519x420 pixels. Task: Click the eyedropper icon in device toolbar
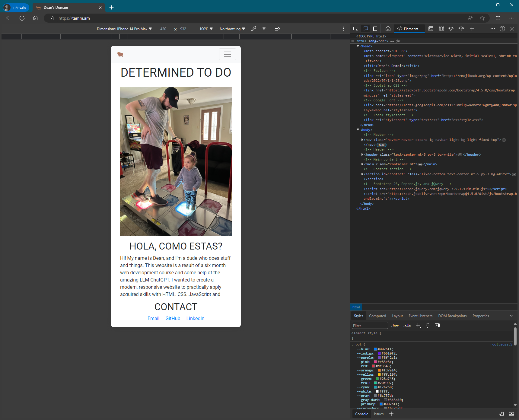(254, 29)
